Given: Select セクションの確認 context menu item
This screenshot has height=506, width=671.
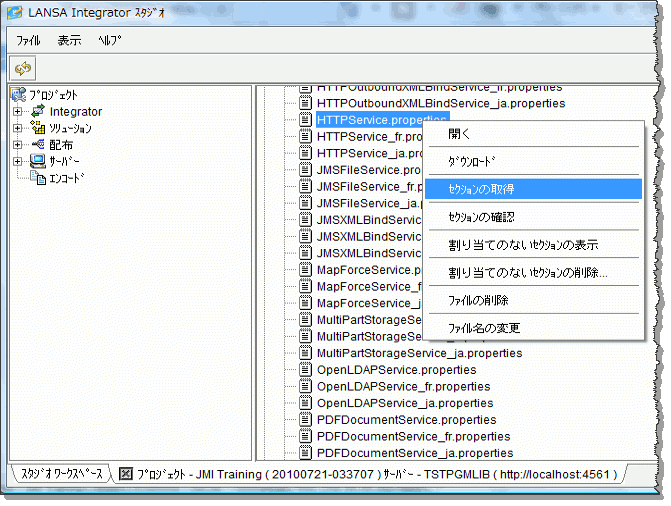Looking at the screenshot, I should [x=534, y=217].
